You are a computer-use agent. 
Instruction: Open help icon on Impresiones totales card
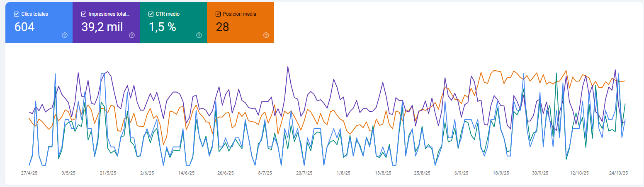click(x=132, y=35)
